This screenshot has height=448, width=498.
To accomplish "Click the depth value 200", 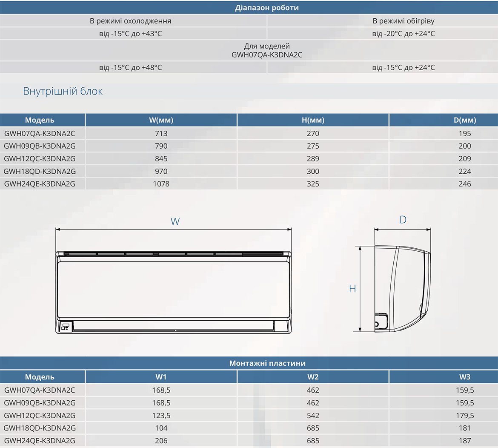I will (x=465, y=146).
